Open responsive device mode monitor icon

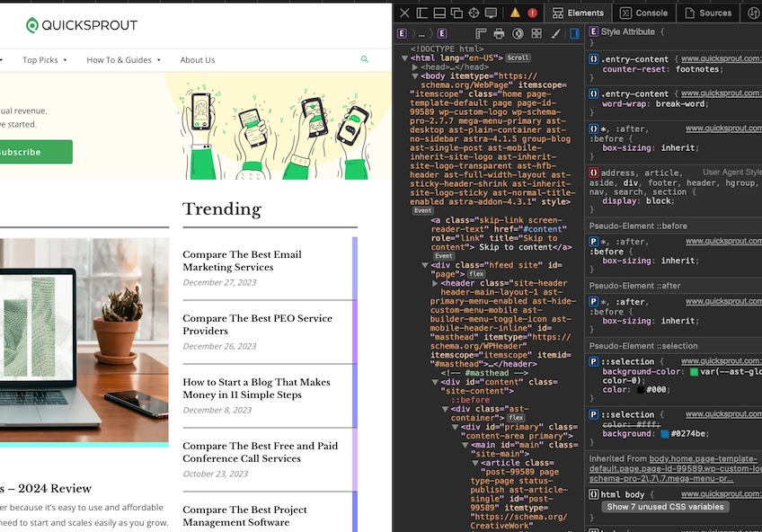[491, 13]
